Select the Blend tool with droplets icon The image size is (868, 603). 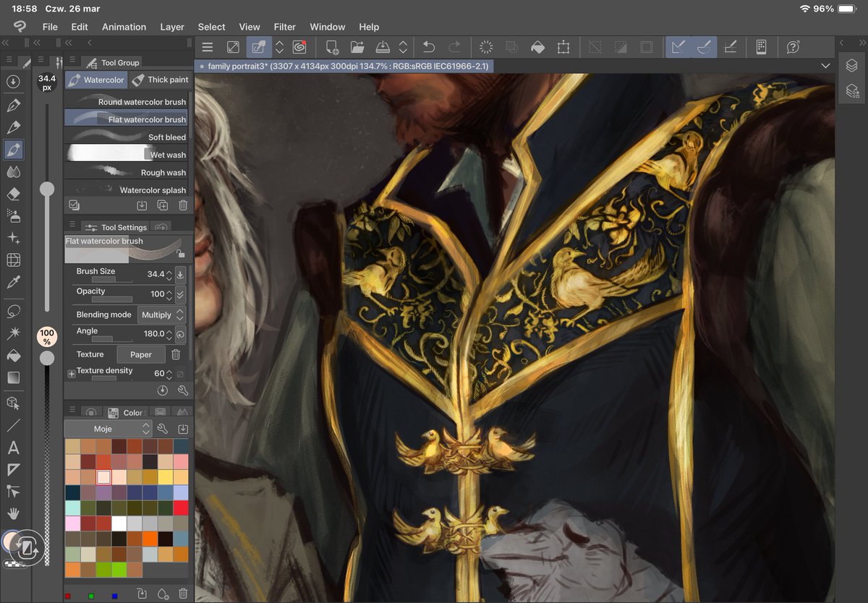click(13, 172)
